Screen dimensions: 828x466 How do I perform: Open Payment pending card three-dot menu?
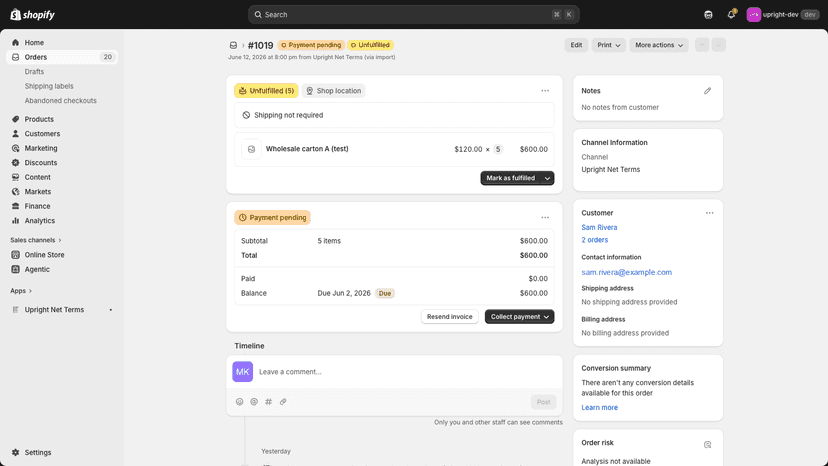click(x=545, y=218)
